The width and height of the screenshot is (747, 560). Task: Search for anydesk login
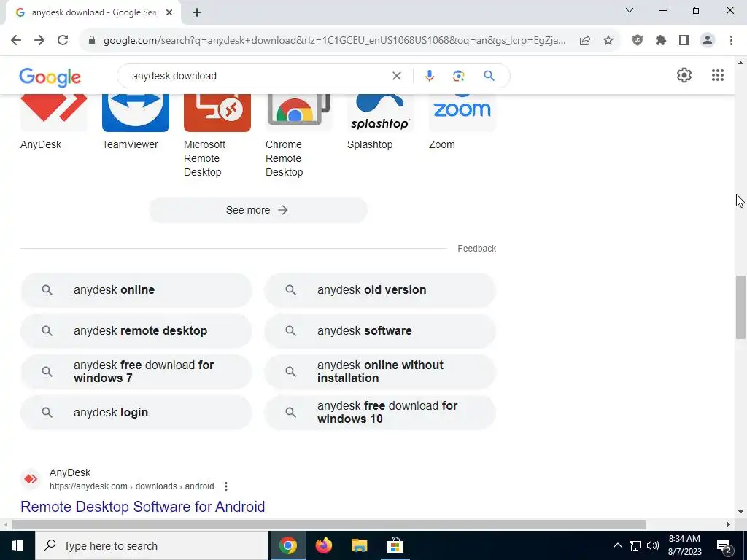pos(136,413)
